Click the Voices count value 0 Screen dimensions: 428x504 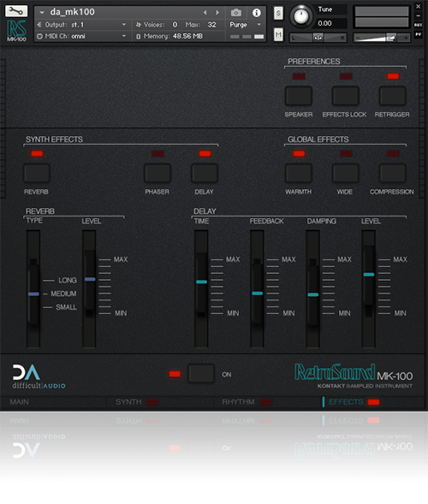(175, 25)
